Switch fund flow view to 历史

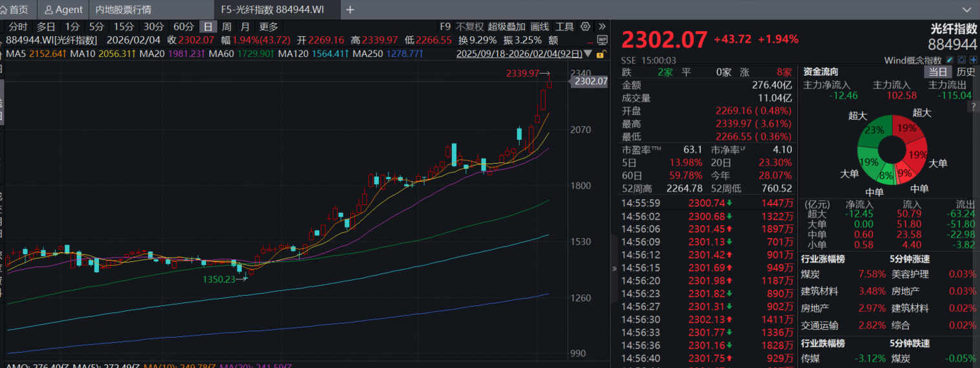(966, 72)
